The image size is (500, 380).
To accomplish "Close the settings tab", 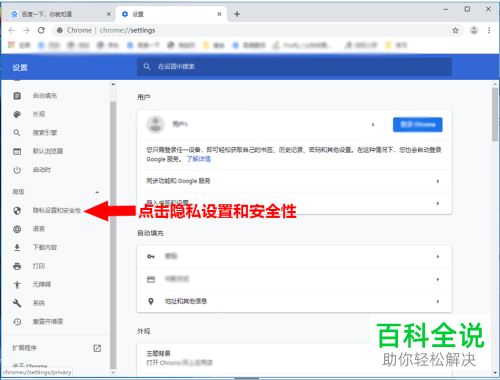I will tap(219, 14).
